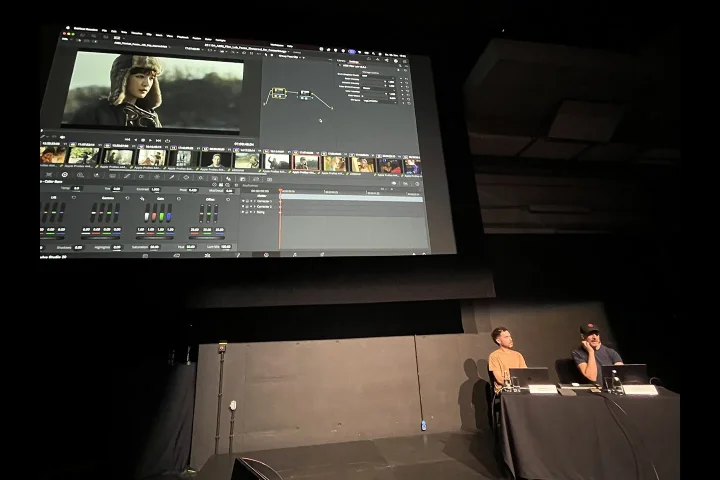Screen dimensions: 720x480
Task: Adjust the red Gain bar slider
Action: pos(154,214)
